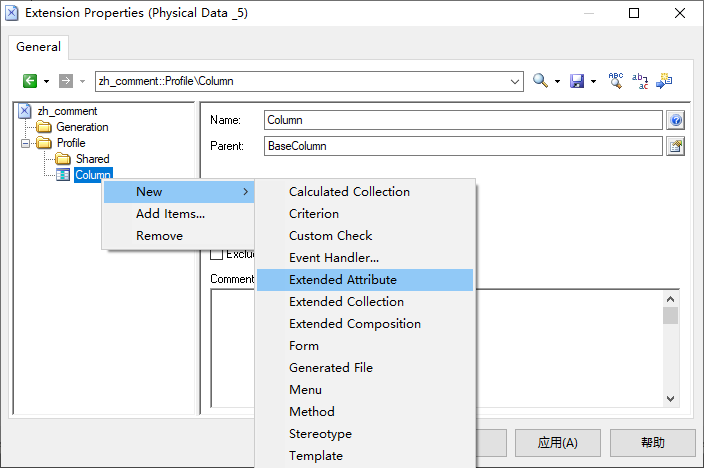The image size is (704, 468).
Task: Switch to the General tab
Action: pos(38,47)
